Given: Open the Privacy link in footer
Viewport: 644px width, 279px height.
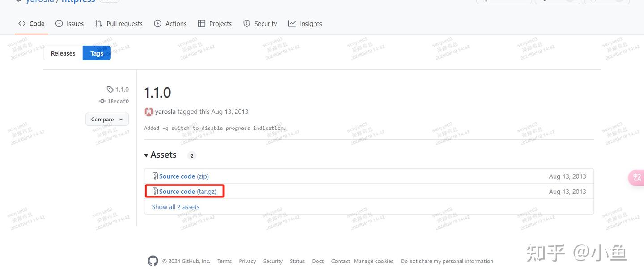Looking at the screenshot, I should coord(247,261).
